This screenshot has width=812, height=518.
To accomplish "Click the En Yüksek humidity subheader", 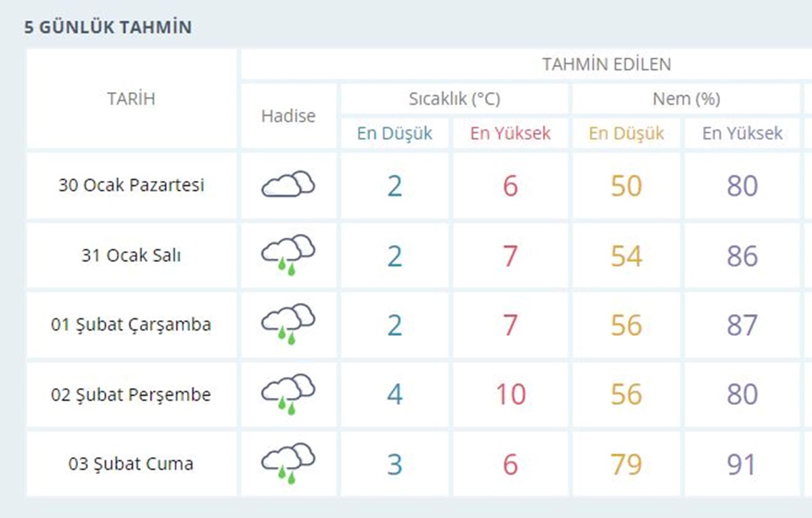I will [x=742, y=133].
